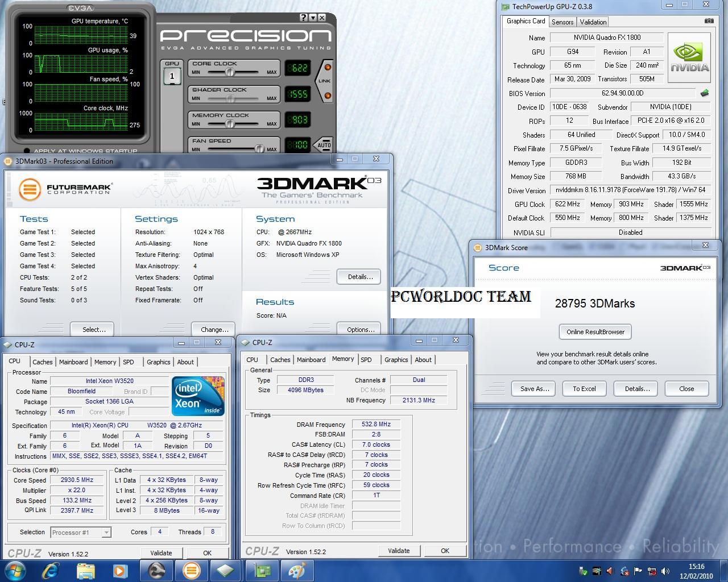Switch to Validation tab in GPU-Z
Viewport: 728px width, 582px height.
tap(593, 22)
